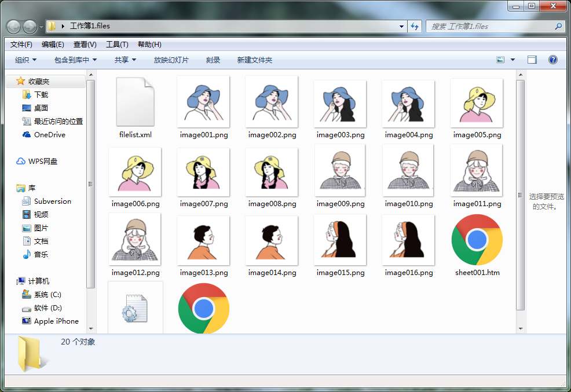Select image013.png thumbnail

pyautogui.click(x=204, y=241)
